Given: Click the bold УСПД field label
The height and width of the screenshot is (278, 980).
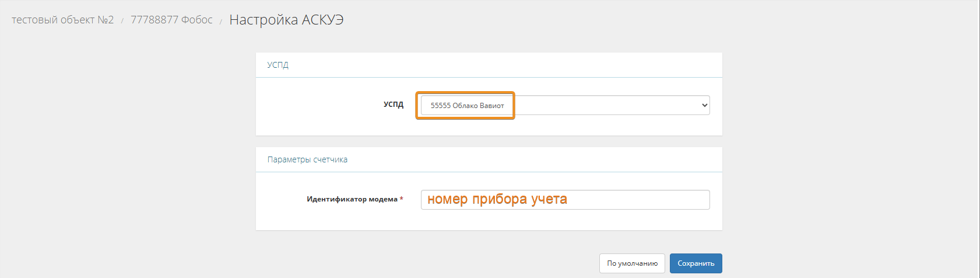Looking at the screenshot, I should pyautogui.click(x=394, y=105).
